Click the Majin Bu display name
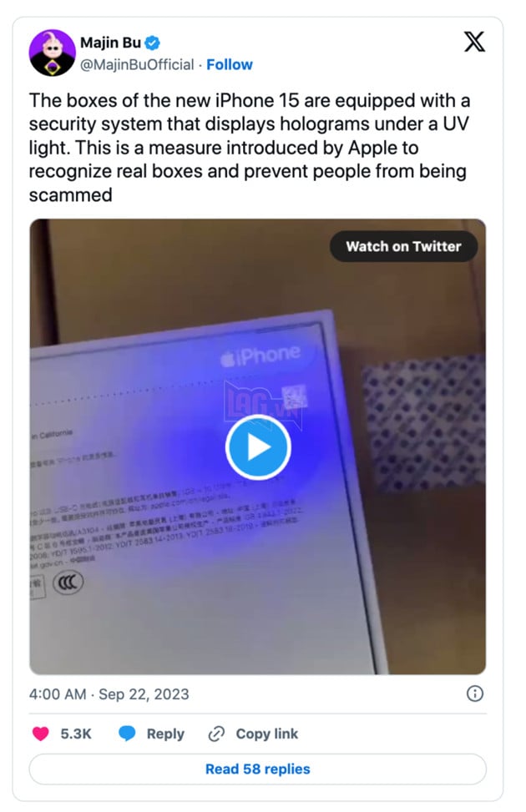The image size is (526, 812). (x=110, y=43)
